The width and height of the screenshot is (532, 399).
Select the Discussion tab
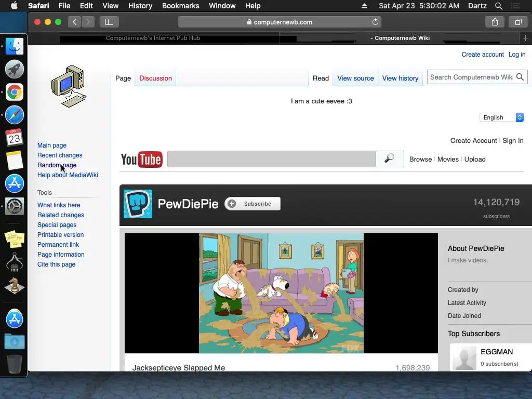coord(155,78)
